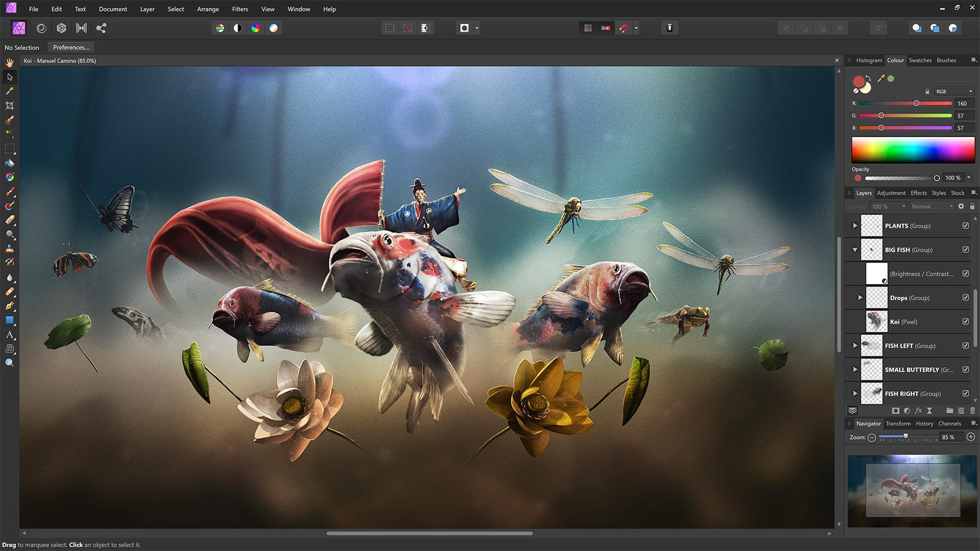The image size is (980, 551).
Task: Choose the Artistic Text tool
Action: pyautogui.click(x=10, y=335)
